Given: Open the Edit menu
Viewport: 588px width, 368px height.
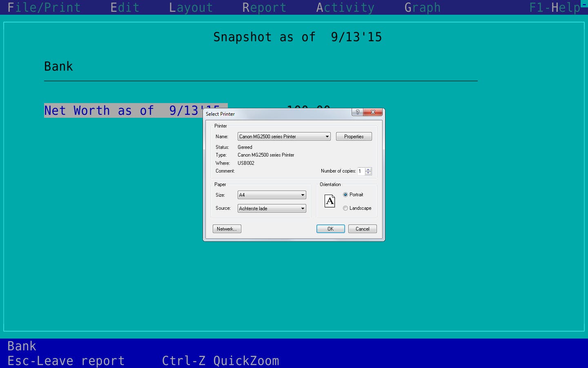Looking at the screenshot, I should [125, 7].
